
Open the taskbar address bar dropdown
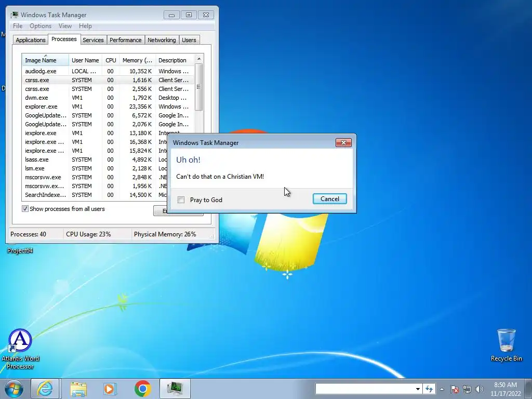pyautogui.click(x=418, y=389)
